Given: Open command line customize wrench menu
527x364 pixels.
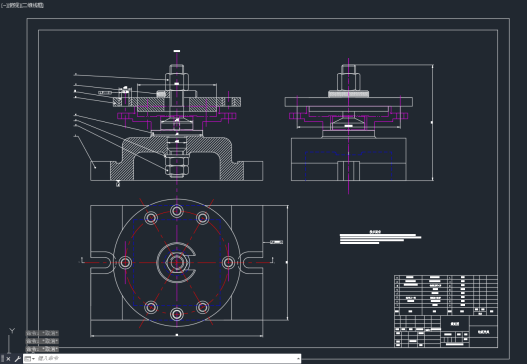Looking at the screenshot, I should click(17, 359).
